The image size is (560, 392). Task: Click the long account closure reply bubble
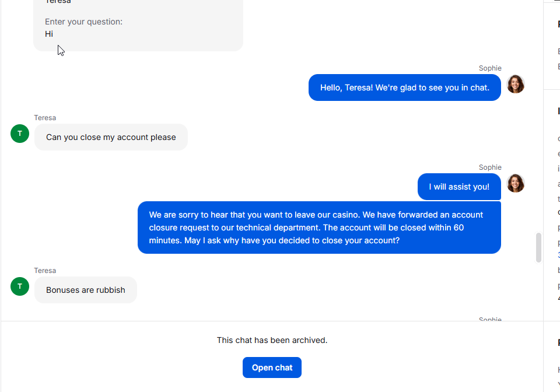click(319, 228)
